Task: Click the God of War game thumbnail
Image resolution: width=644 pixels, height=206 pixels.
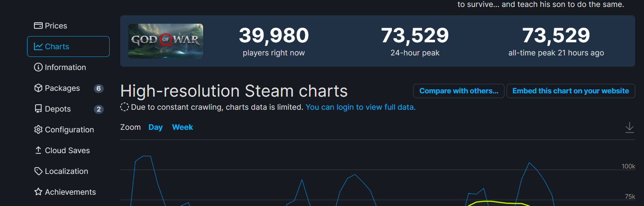Action: click(165, 41)
